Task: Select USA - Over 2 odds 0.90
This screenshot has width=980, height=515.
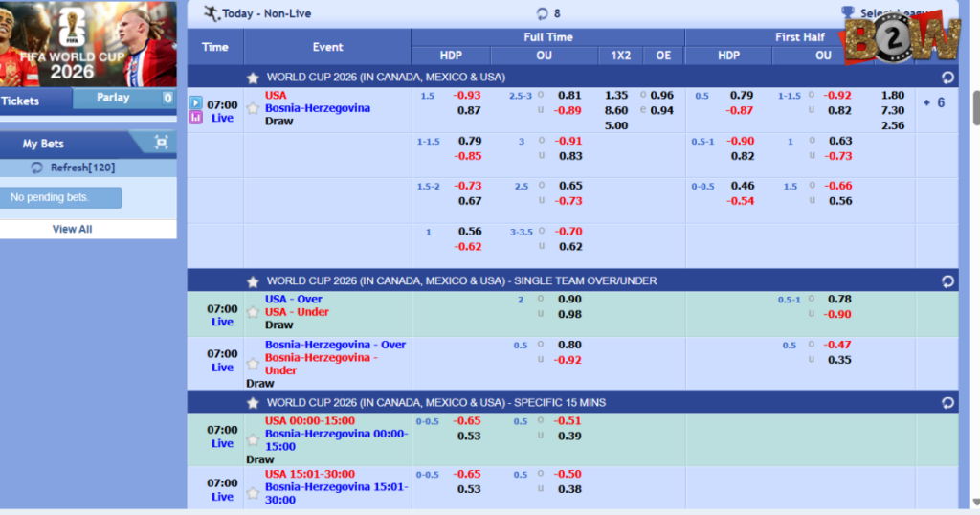Action: 569,300
